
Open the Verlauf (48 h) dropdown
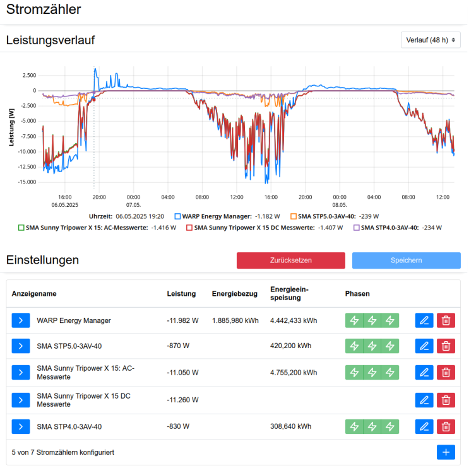coord(431,40)
